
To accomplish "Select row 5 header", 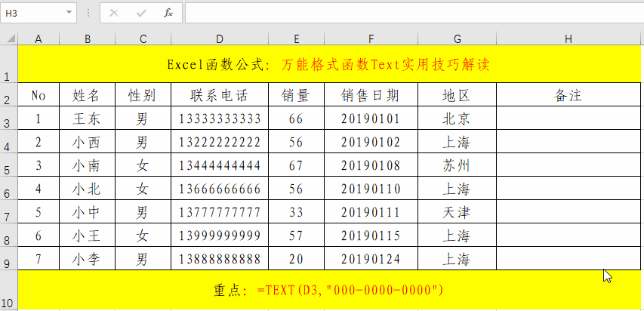I will tap(8, 165).
